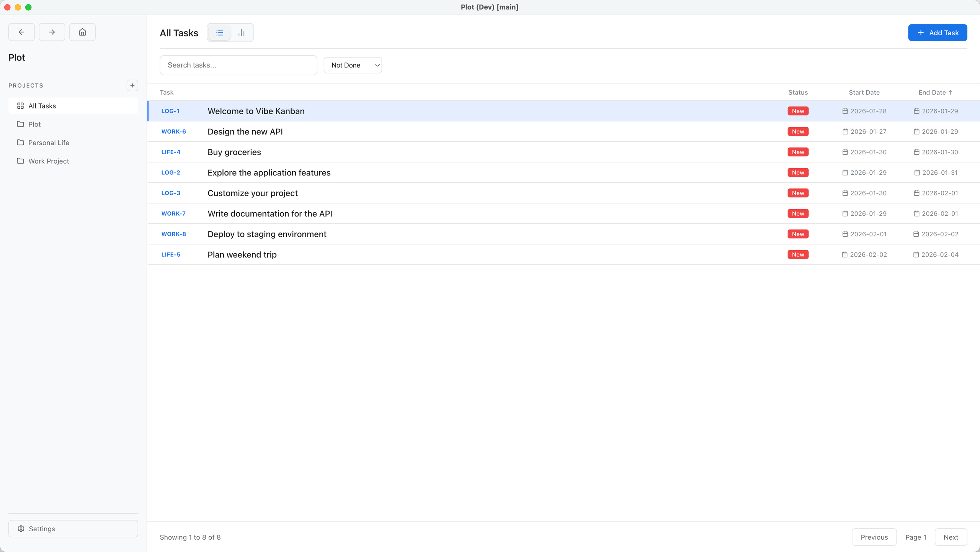Image resolution: width=980 pixels, height=552 pixels.
Task: Click the New status badge for WORK-6
Action: point(798,131)
